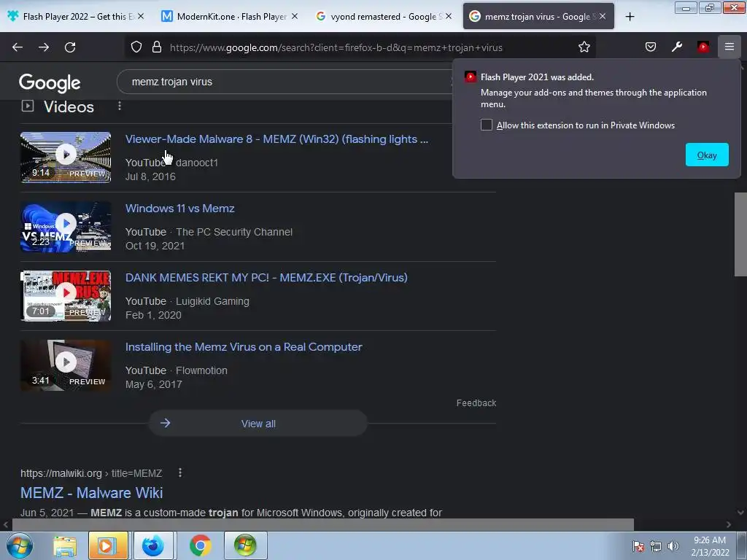The width and height of the screenshot is (747, 560).
Task: Close the memz trojan virus tab
Action: point(603,17)
